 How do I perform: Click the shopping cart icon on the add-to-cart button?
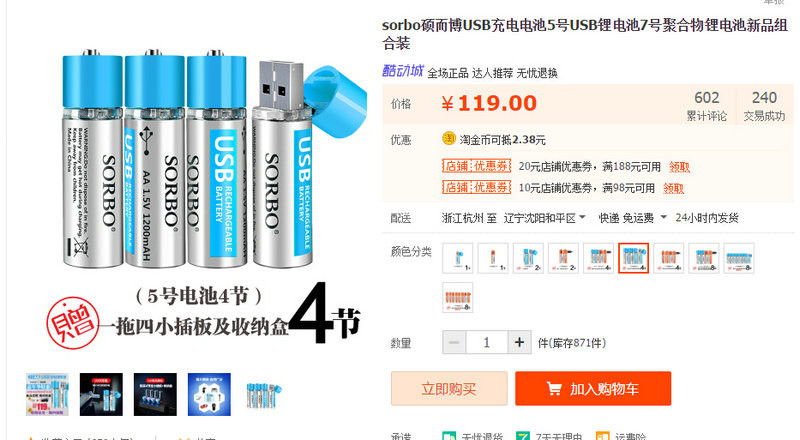[554, 389]
